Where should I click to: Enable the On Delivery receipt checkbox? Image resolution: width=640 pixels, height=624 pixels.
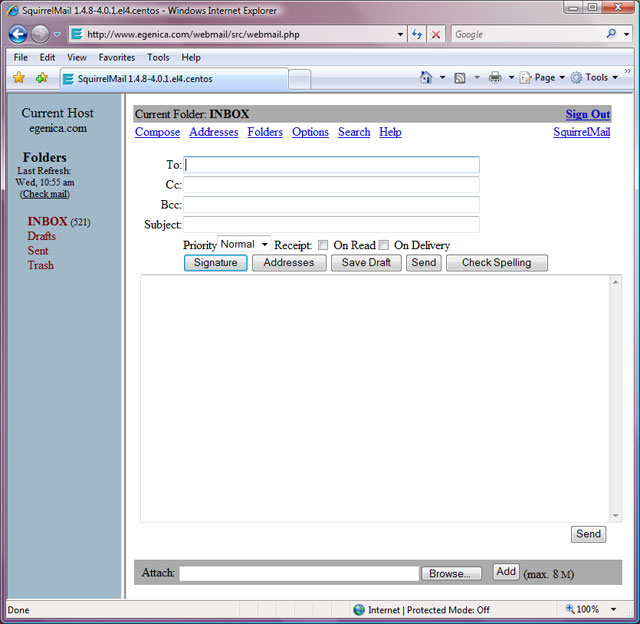pos(383,245)
